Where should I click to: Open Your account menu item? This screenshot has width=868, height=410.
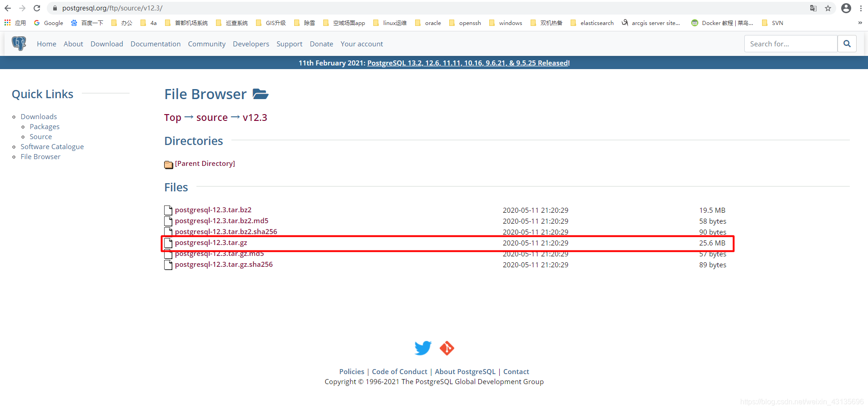(362, 44)
